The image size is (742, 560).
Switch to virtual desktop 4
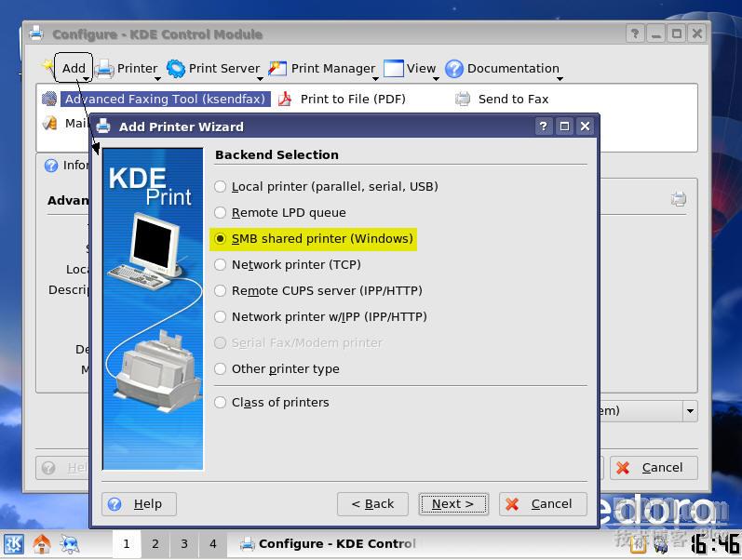click(x=213, y=544)
